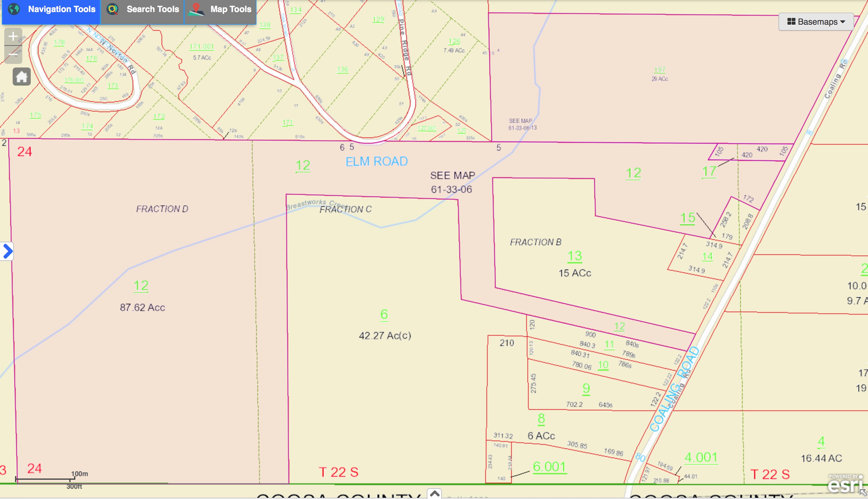Switch to the Map Tools tab
The height and width of the screenshot is (499, 868).
click(x=230, y=9)
